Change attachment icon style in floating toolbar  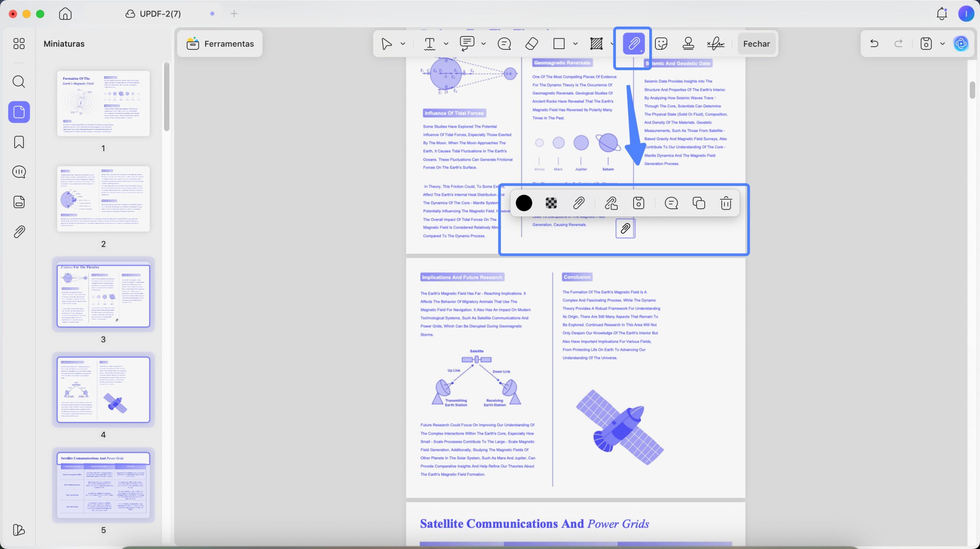578,203
